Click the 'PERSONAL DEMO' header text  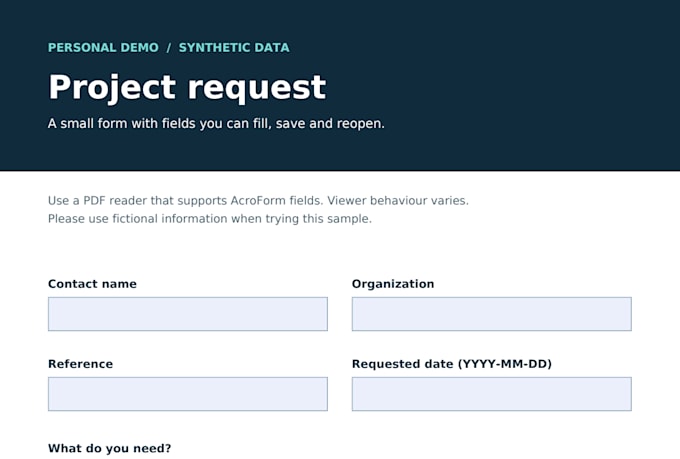tap(103, 48)
